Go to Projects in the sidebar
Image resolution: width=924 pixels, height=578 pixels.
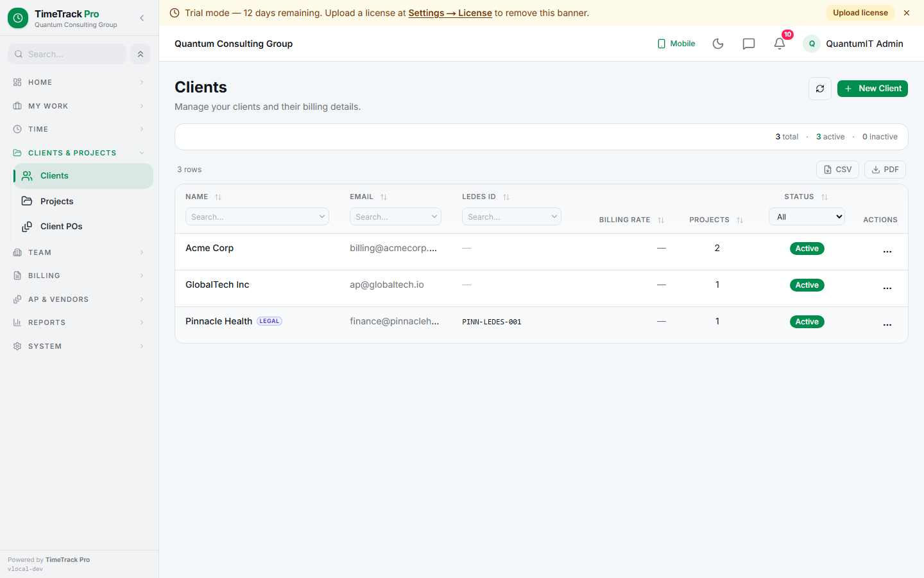pos(83,201)
